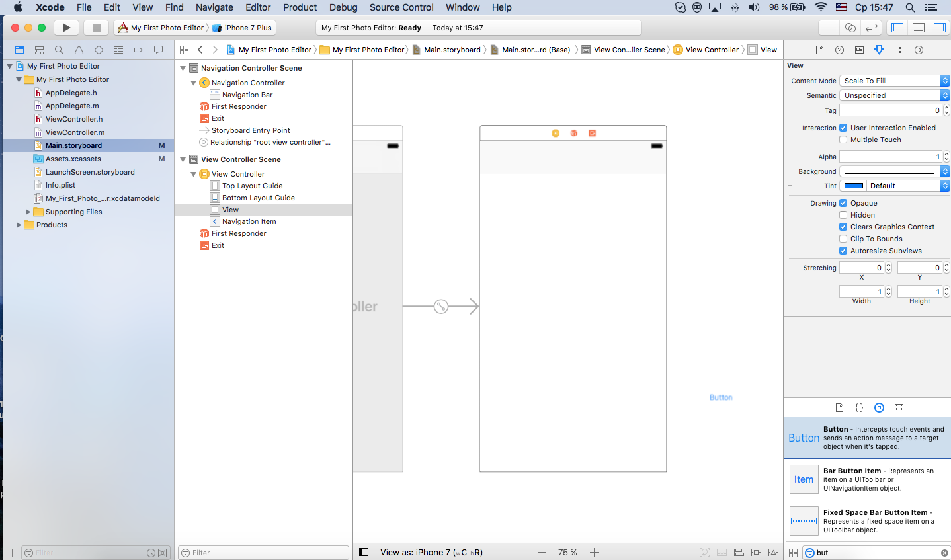Collapse the Navigation Controller Scene
The width and height of the screenshot is (951, 560).
[x=183, y=68]
